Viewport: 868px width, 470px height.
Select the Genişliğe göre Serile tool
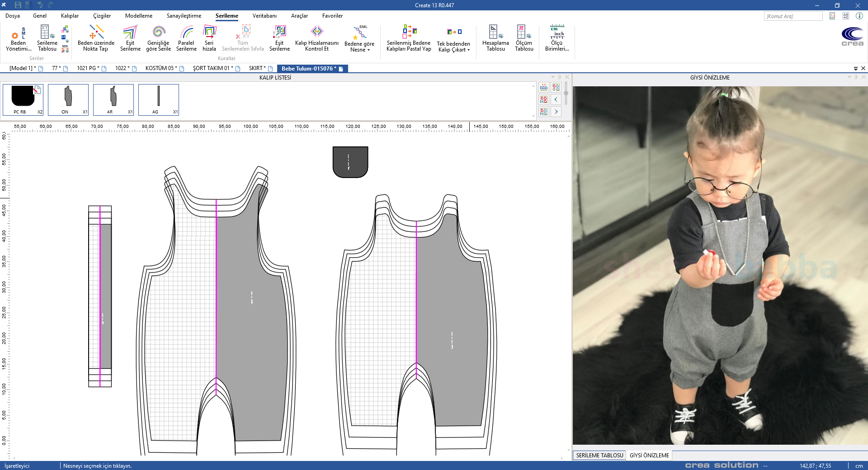click(x=158, y=38)
